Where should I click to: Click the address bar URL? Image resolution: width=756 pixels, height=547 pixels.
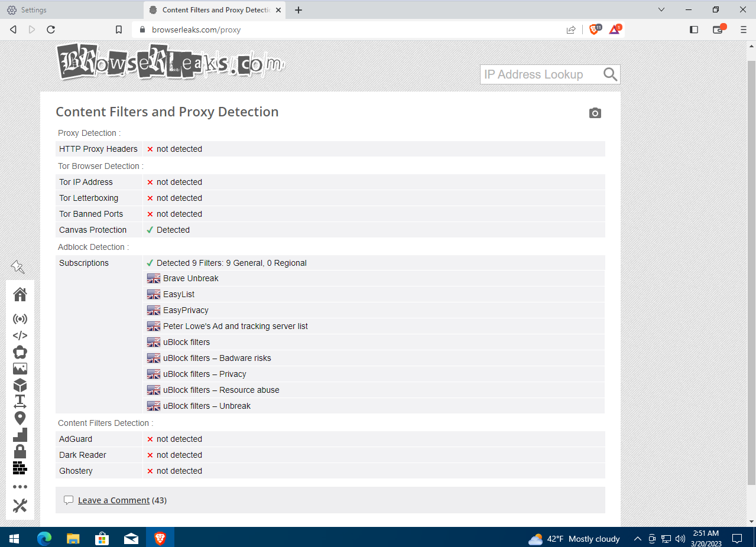[196, 30]
